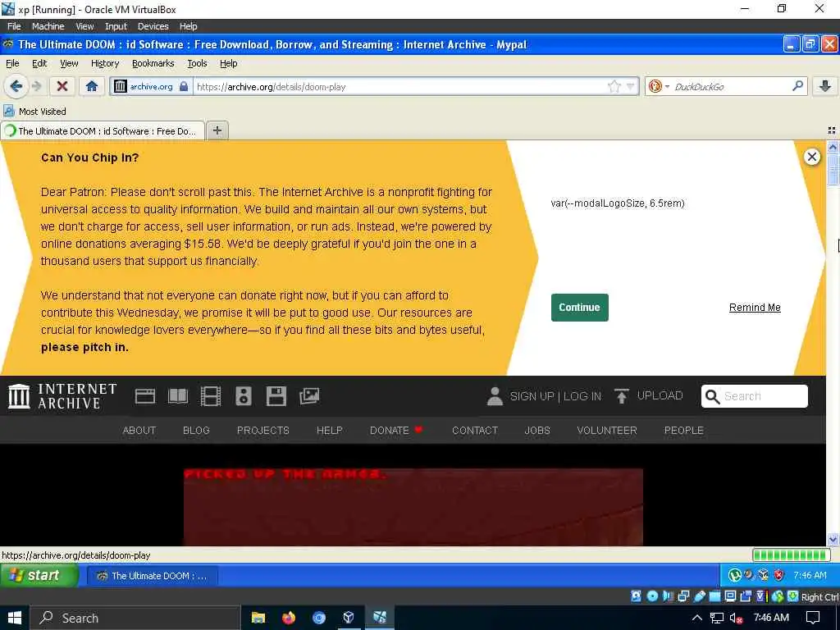840x630 pixels.
Task: Open Windows 10 Start button
Action: pos(15,618)
